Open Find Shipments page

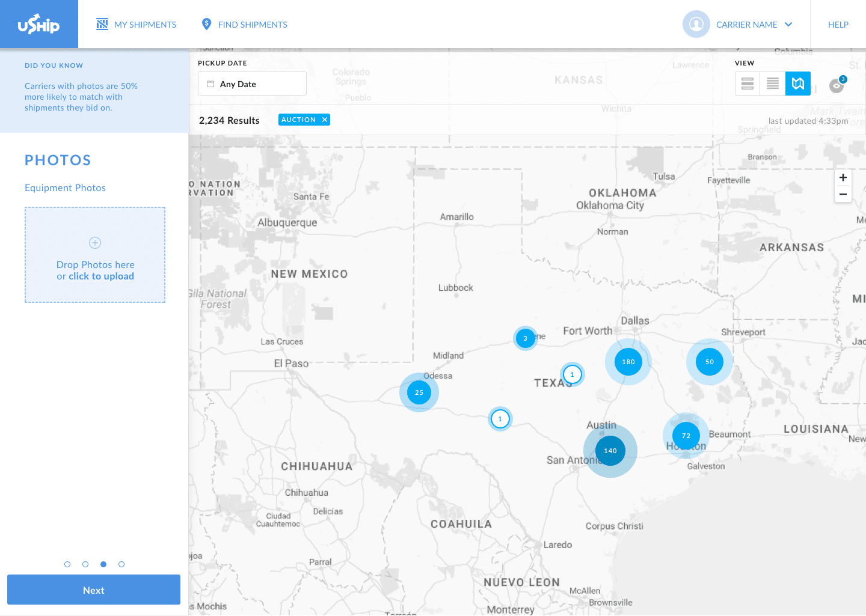pos(244,25)
